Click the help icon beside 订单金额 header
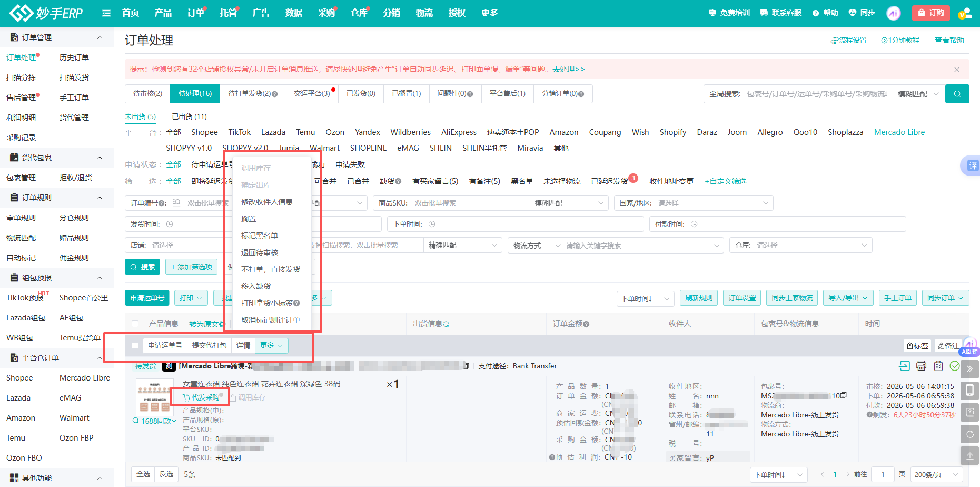The height and width of the screenshot is (487, 980). click(x=586, y=324)
